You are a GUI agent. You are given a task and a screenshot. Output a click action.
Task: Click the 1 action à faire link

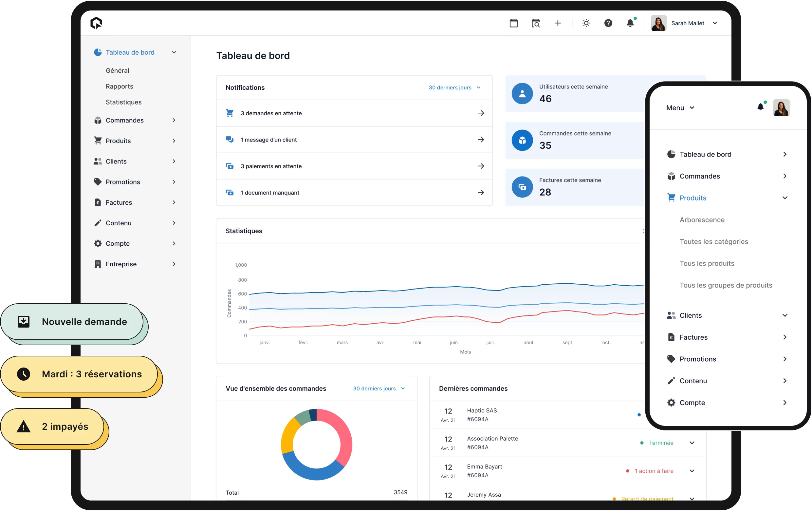[654, 471]
